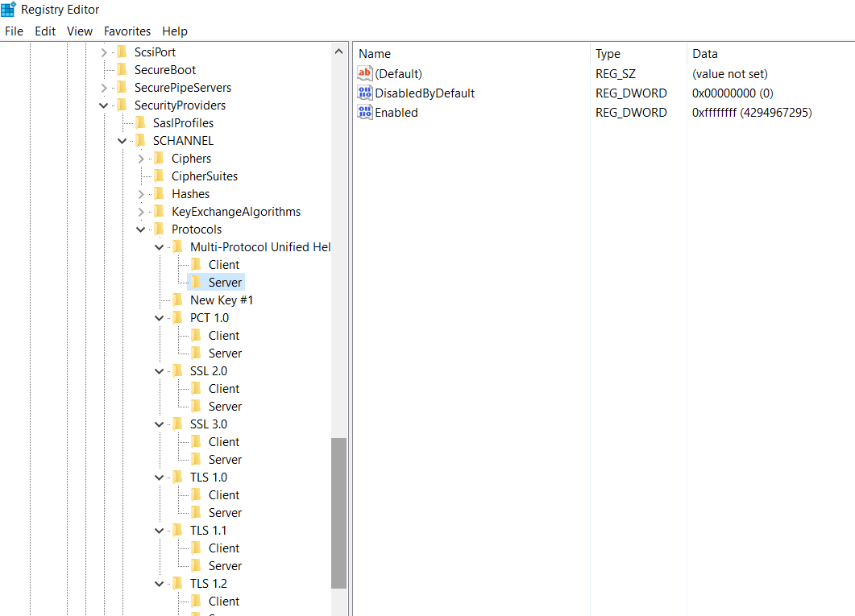
Task: Expand the SecurePipeServers key
Action: [x=104, y=88]
